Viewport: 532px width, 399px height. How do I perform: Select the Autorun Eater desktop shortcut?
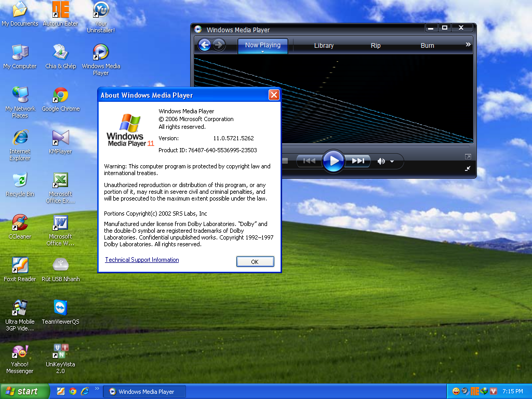tap(60, 14)
